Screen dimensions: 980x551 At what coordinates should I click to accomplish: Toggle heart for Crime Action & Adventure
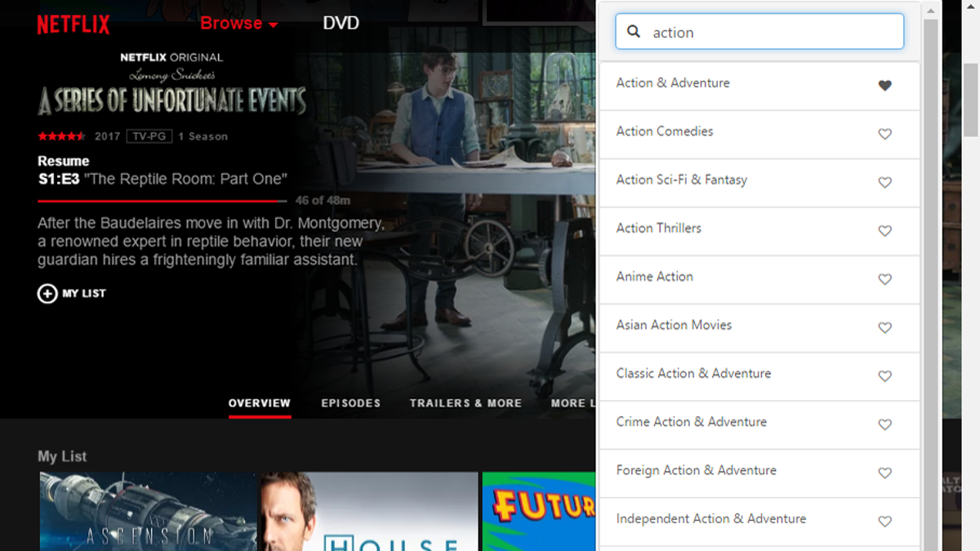coord(884,424)
